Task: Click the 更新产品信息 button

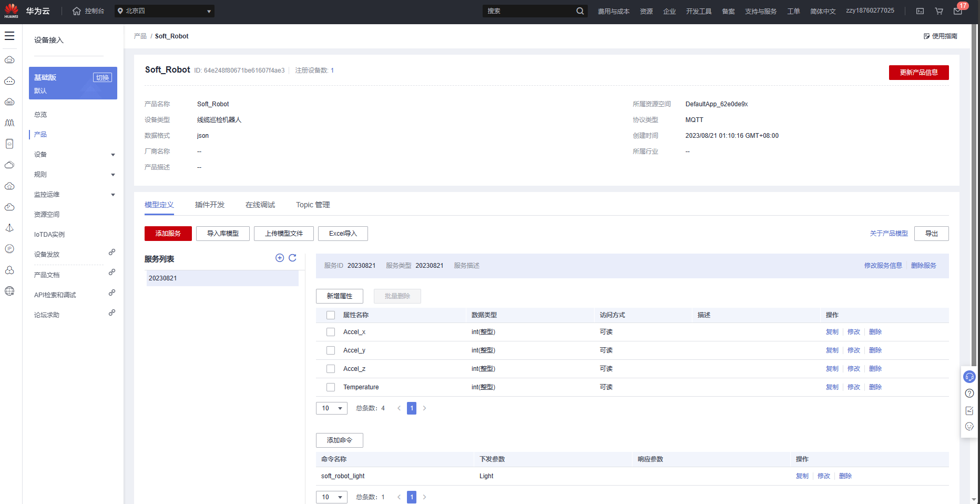Action: [x=919, y=73]
